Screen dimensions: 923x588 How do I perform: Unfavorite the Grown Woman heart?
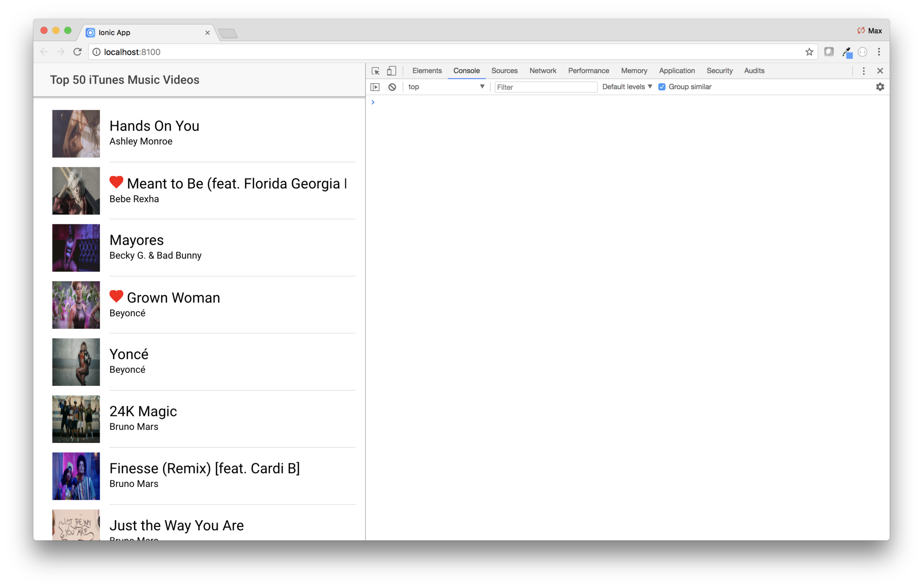click(116, 297)
